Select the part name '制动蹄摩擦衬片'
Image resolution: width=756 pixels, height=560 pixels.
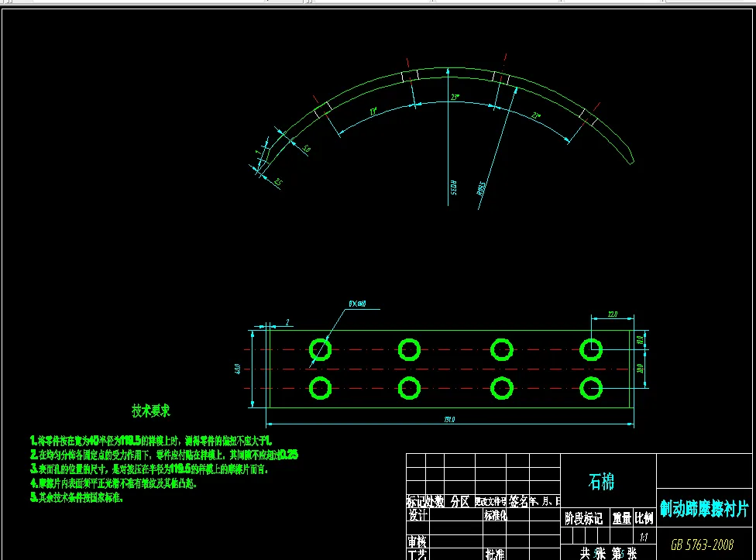coord(704,509)
